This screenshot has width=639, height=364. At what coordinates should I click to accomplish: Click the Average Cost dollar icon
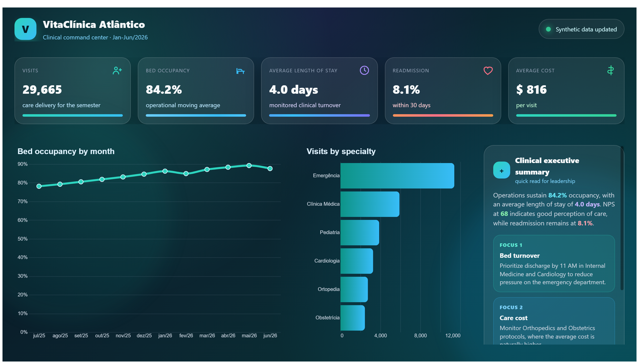tap(611, 70)
